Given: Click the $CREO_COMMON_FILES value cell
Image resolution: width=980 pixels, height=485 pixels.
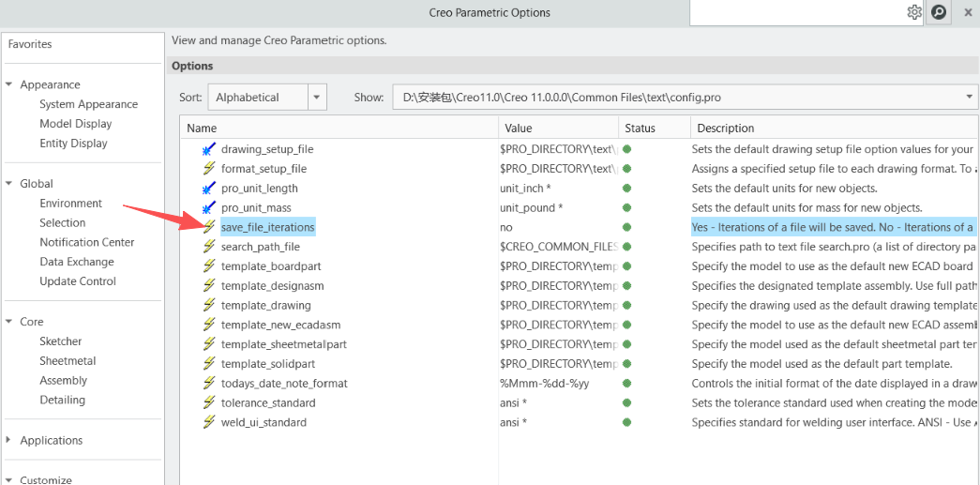Looking at the screenshot, I should click(x=559, y=247).
